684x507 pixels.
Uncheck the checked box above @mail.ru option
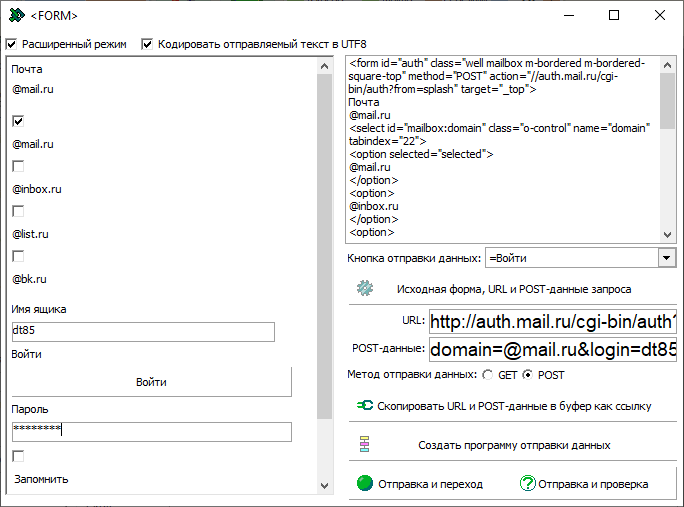point(18,121)
